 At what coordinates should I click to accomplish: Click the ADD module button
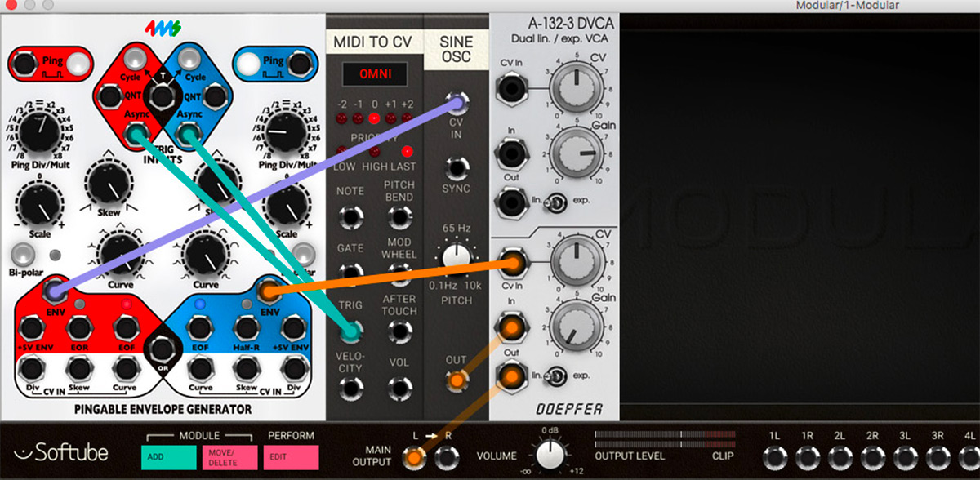168,458
